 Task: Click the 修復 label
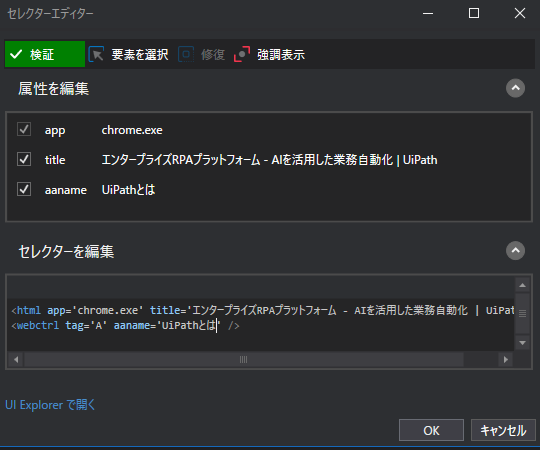213,55
